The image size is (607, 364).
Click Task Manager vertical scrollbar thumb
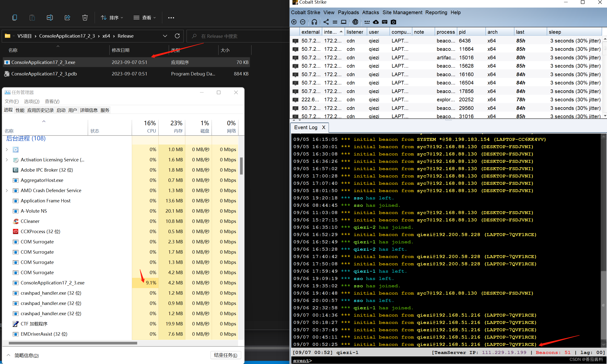tap(241, 166)
